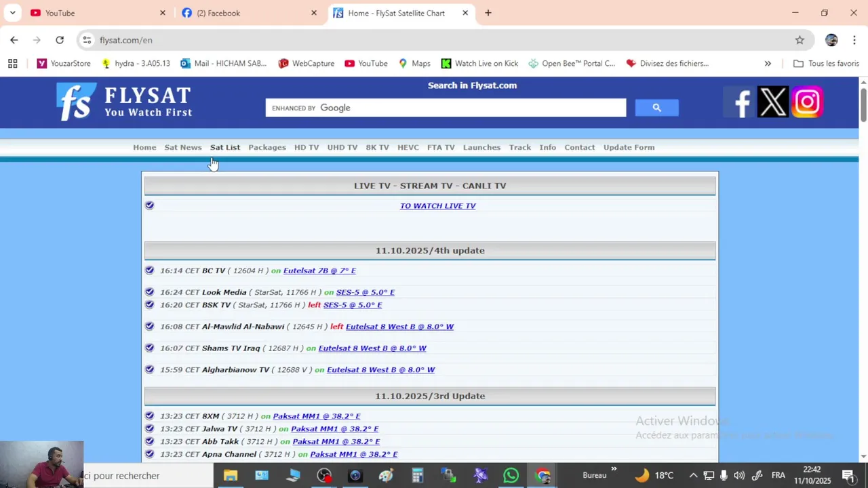
Task: Open Paksat MM1 link in 8XM row
Action: point(317,416)
